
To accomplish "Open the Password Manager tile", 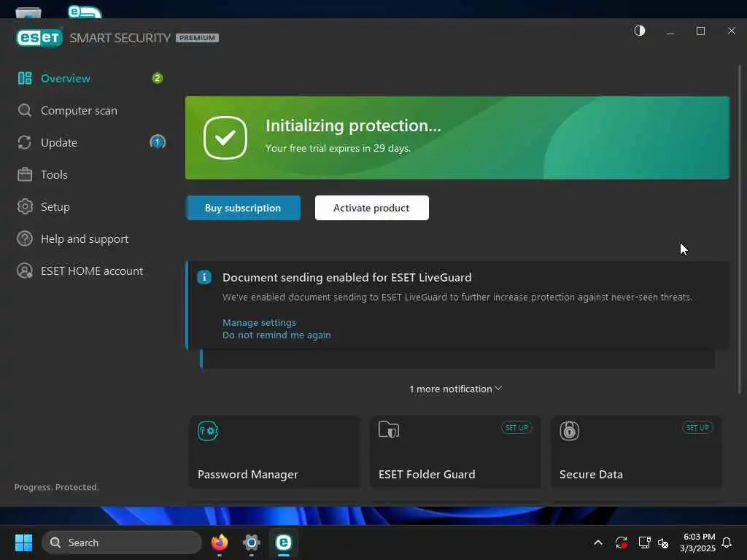I will pyautogui.click(x=275, y=452).
